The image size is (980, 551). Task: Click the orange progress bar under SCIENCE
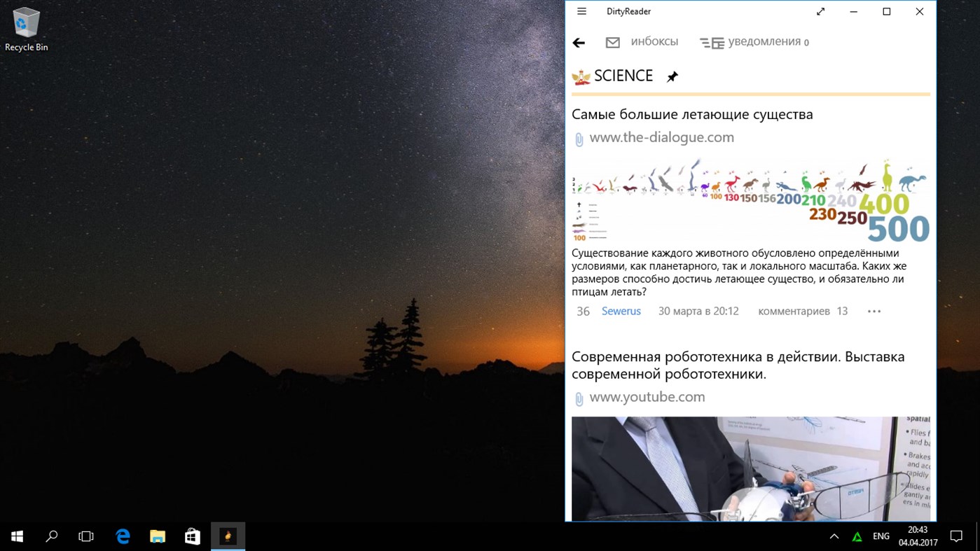pyautogui.click(x=751, y=93)
